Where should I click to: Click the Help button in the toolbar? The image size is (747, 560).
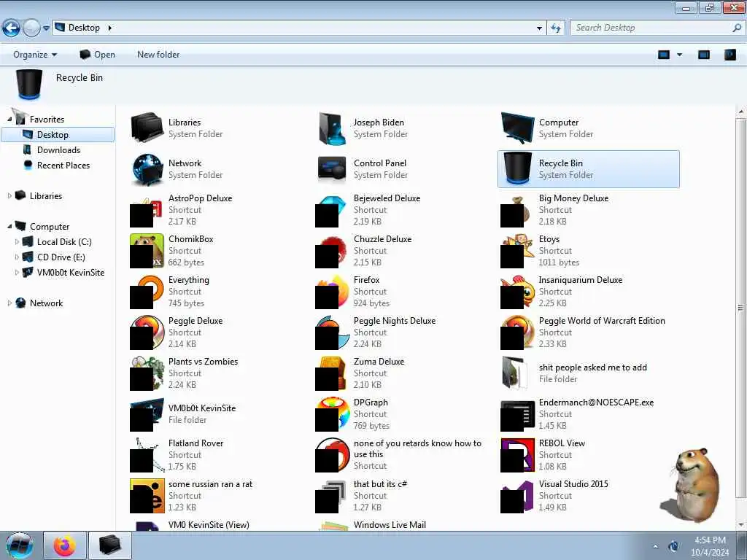729,55
